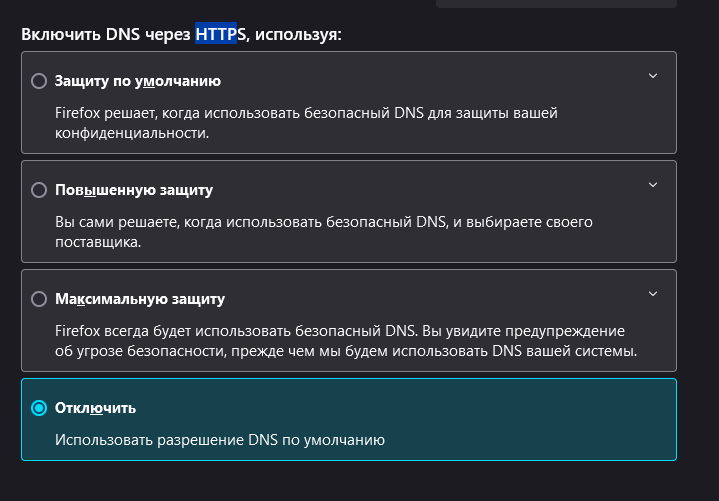Click the "Повышенную защиту" option label
Viewport: 719px width, 501px height.
pos(134,190)
